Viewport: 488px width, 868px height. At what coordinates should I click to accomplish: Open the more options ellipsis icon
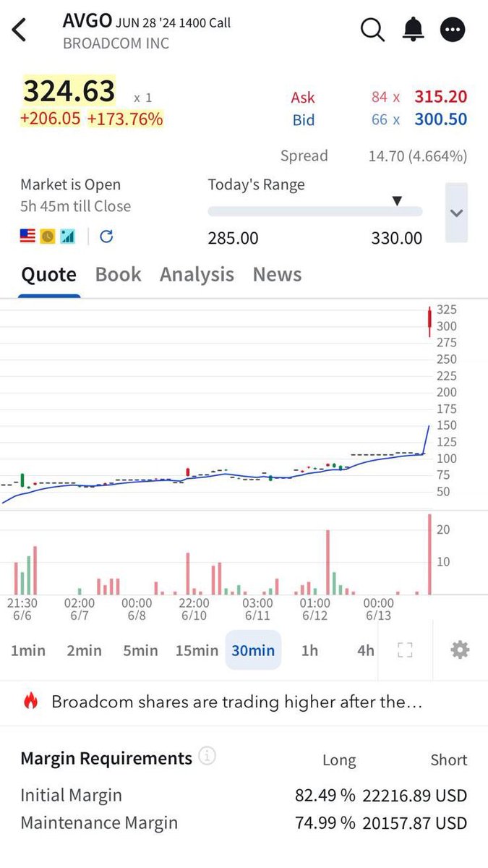(x=453, y=30)
